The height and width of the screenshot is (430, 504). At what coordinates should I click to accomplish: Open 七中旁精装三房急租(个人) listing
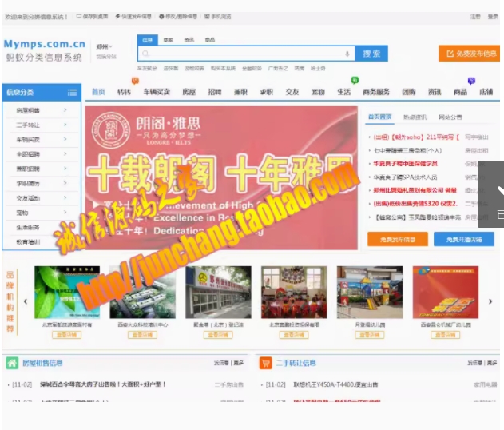(x=408, y=150)
